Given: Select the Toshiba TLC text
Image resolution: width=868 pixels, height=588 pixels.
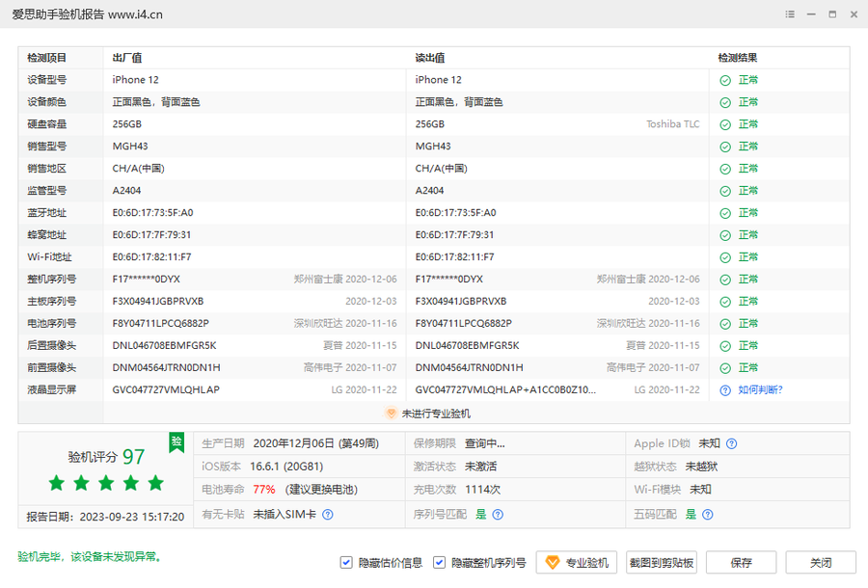Looking at the screenshot, I should coord(672,124).
